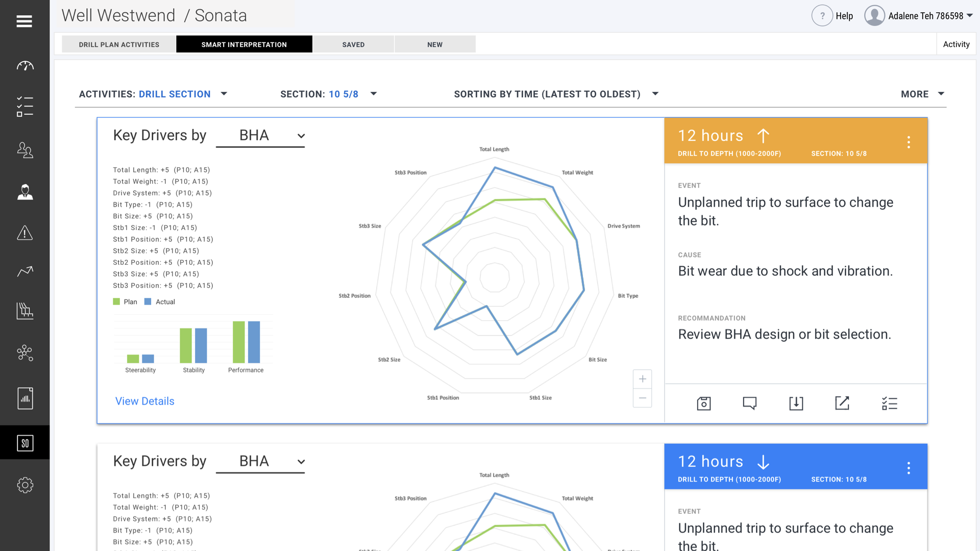
Task: Open the trend line chart icon
Action: point(25,271)
